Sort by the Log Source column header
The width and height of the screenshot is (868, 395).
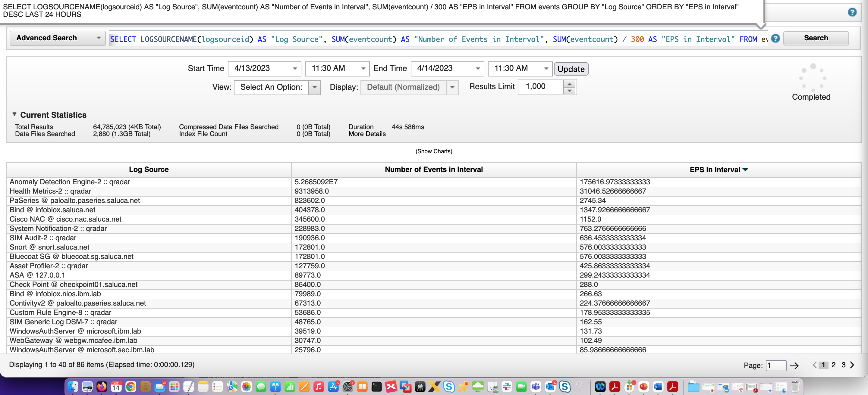pyautogui.click(x=149, y=170)
